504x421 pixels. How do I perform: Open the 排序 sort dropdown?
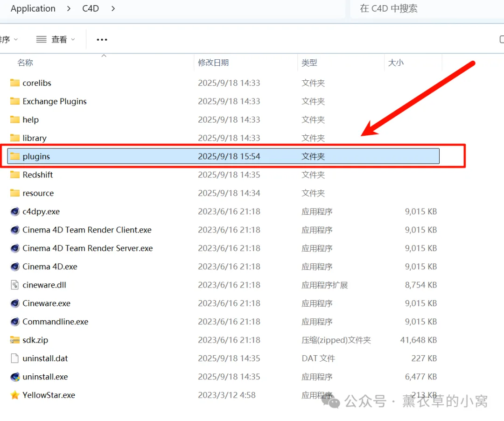[x=9, y=39]
